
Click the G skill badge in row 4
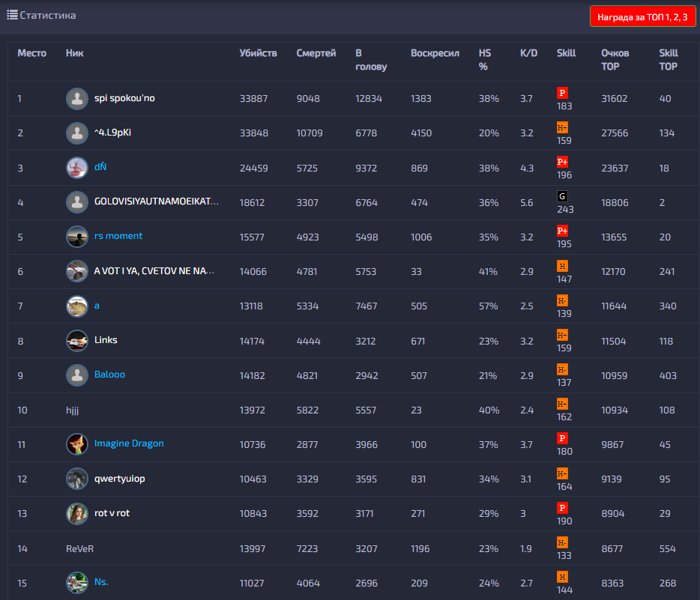(x=562, y=196)
